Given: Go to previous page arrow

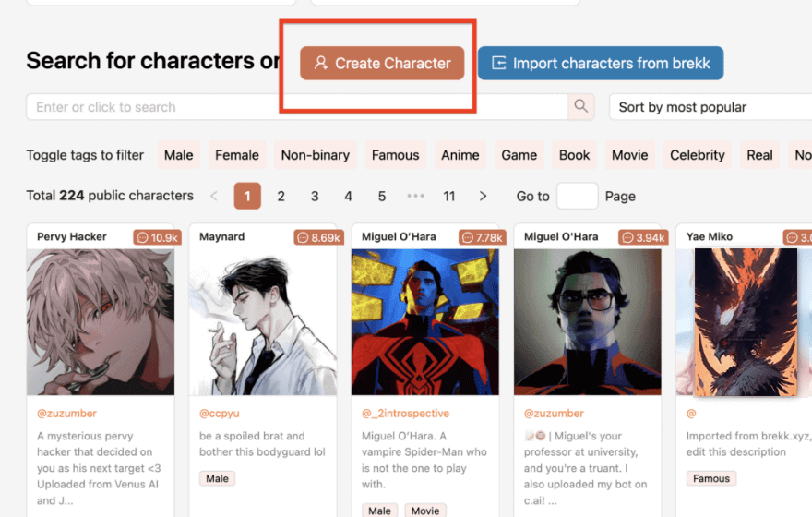Looking at the screenshot, I should tap(214, 196).
